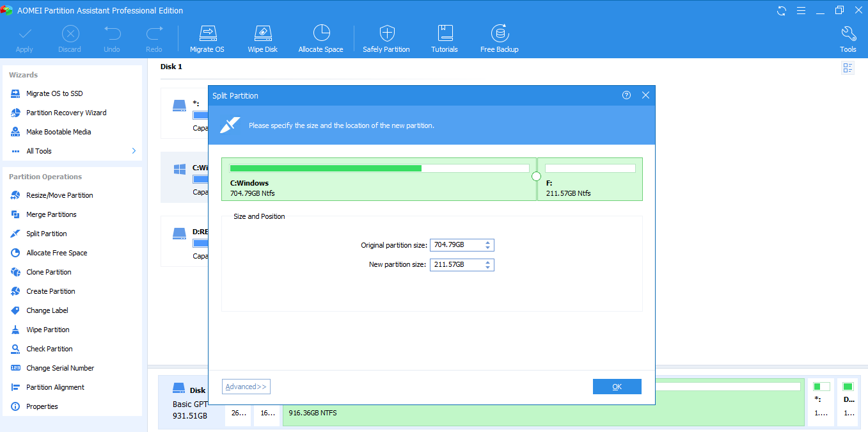Expand the All Tools submenu
This screenshot has width=868, height=432.
tap(134, 151)
